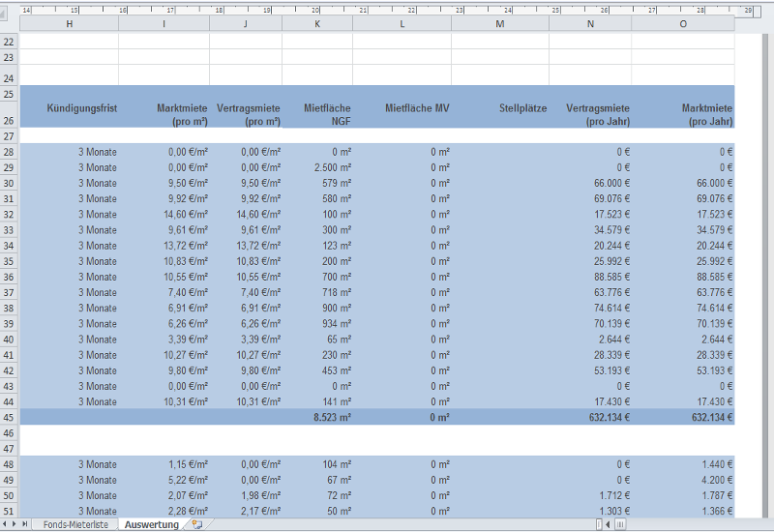Click the tab split handle beside scrollbar
This screenshot has width=774, height=532.
pyautogui.click(x=599, y=524)
